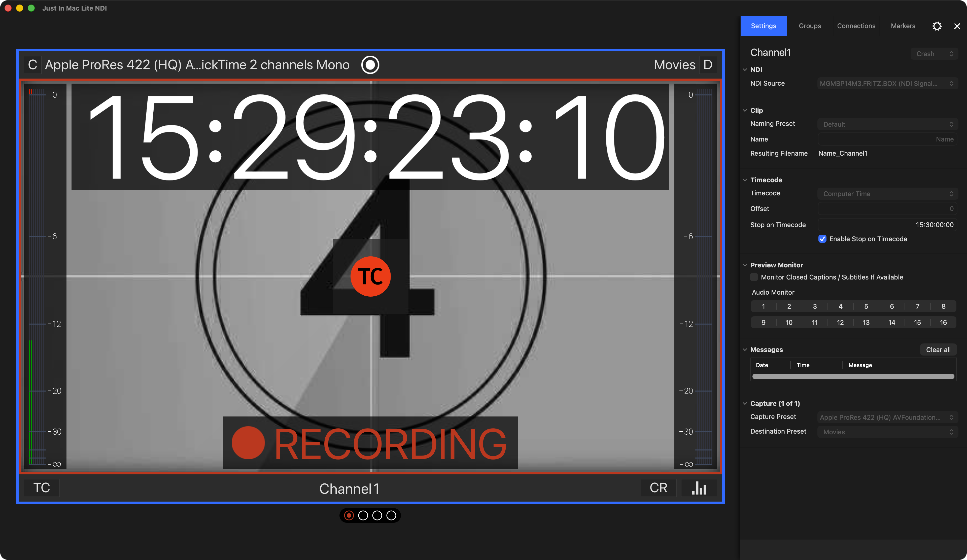Switch to the Settings tab

(763, 26)
